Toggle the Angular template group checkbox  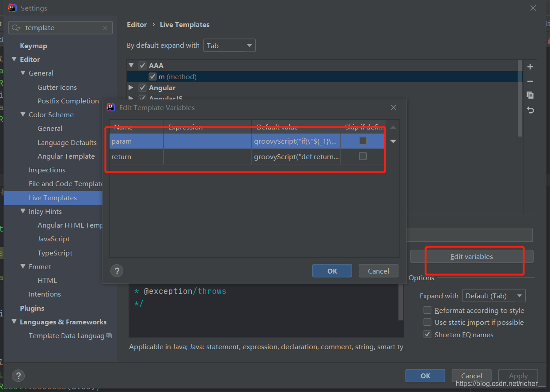point(142,88)
